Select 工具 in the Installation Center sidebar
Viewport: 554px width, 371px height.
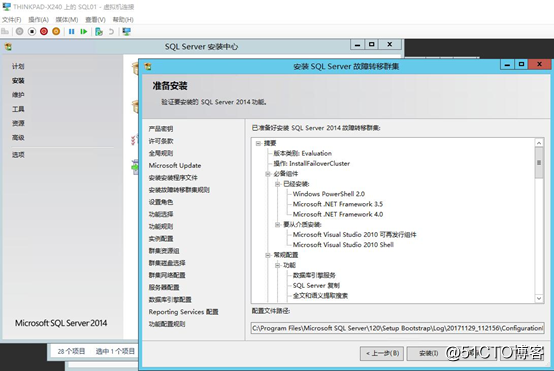pos(18,109)
